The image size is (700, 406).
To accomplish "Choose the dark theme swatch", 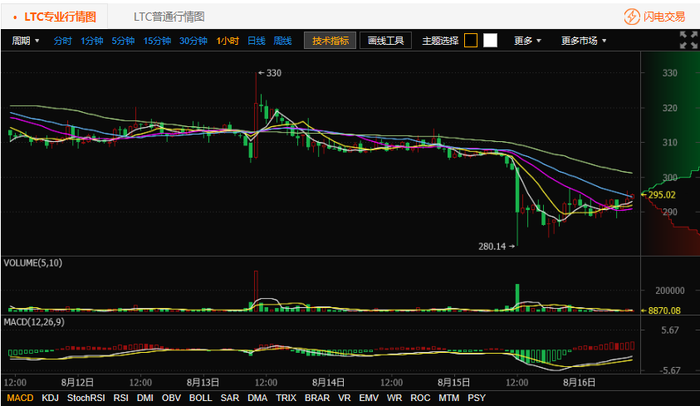I will pos(471,41).
